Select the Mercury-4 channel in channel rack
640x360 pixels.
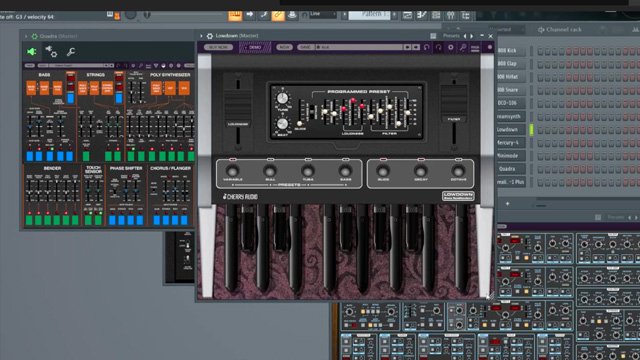511,142
